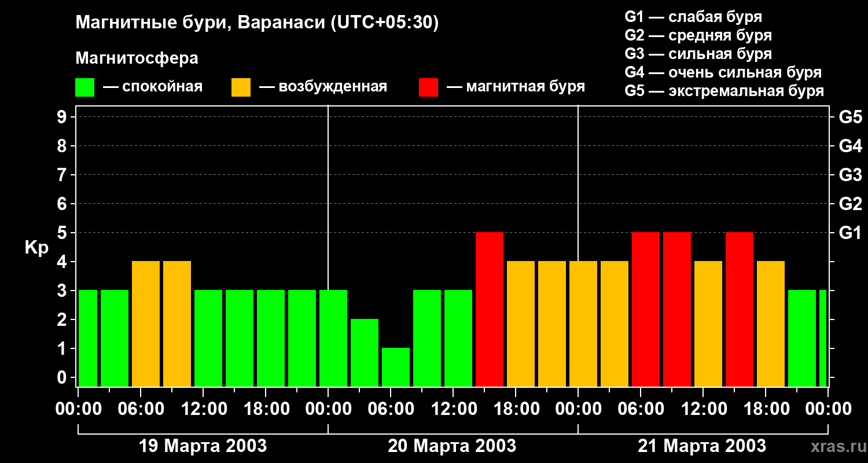Click the red Kp 5 bar on 20 Марта
868x463 pixels.
tap(490, 310)
